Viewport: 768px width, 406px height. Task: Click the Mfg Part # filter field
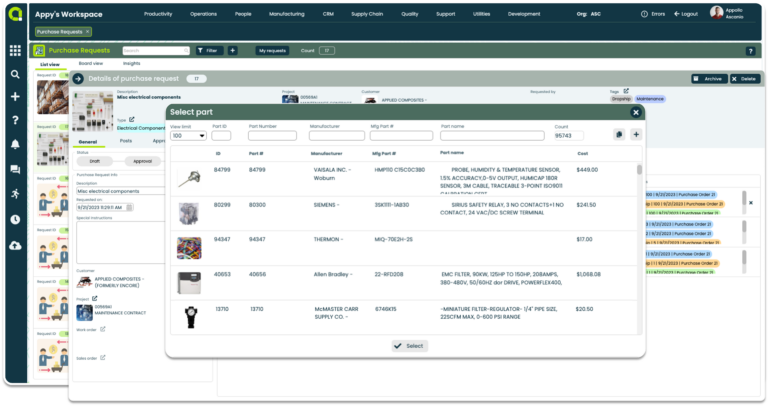click(x=401, y=136)
